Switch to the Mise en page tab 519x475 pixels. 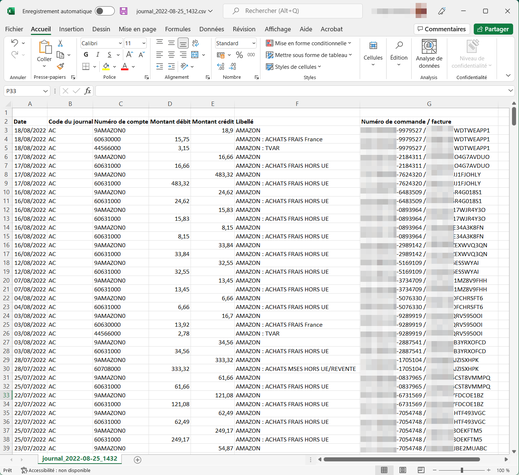click(x=137, y=29)
